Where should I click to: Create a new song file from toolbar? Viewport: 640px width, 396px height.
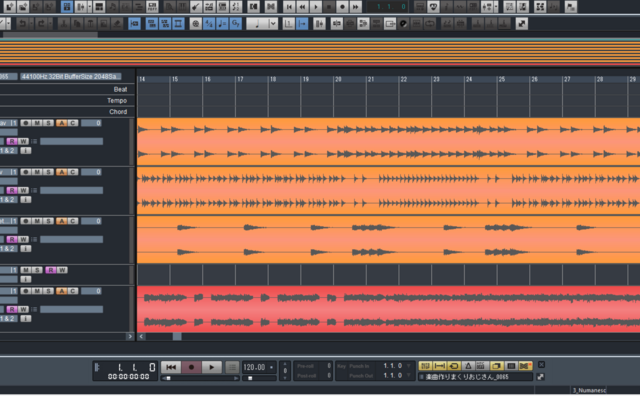point(9,7)
